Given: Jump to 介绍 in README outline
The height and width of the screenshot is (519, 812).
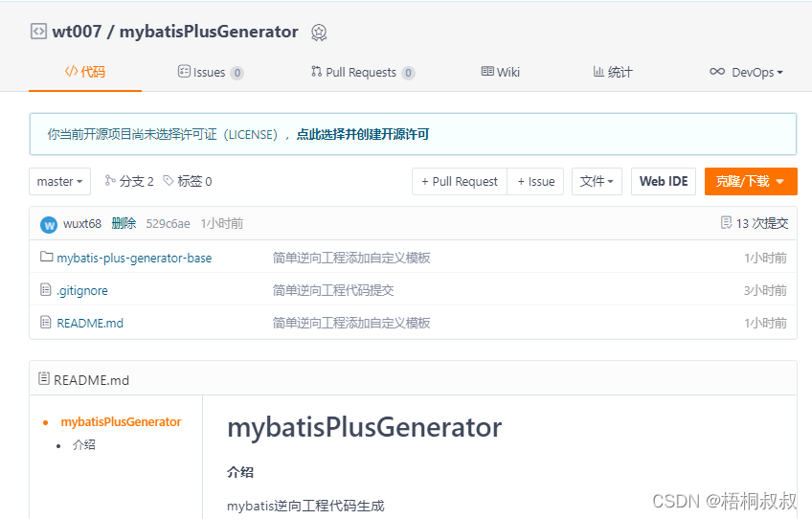Looking at the screenshot, I should 84,445.
